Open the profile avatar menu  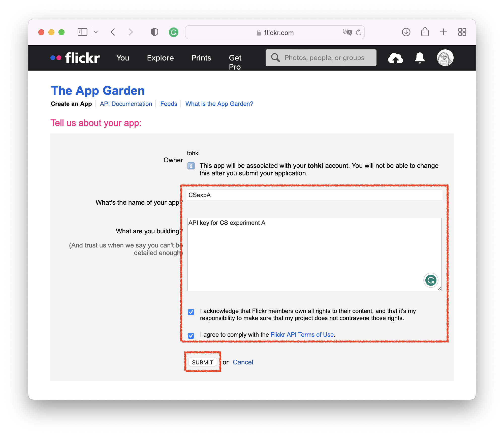[445, 58]
